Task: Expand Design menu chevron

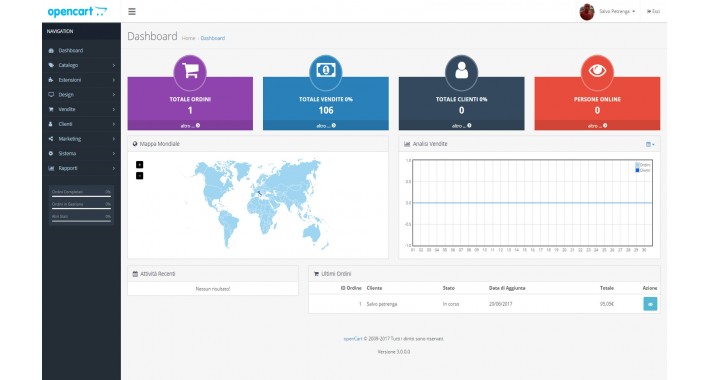Action: (x=114, y=95)
